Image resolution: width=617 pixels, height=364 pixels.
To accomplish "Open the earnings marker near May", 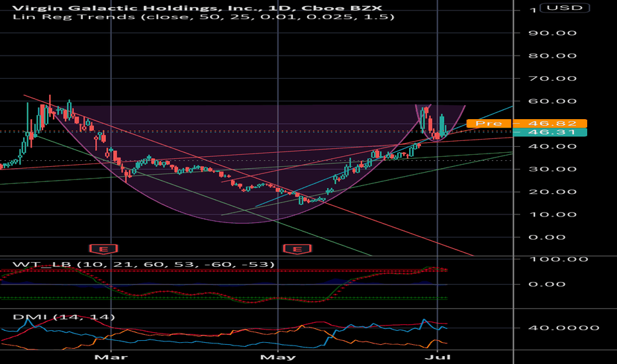I will (297, 249).
